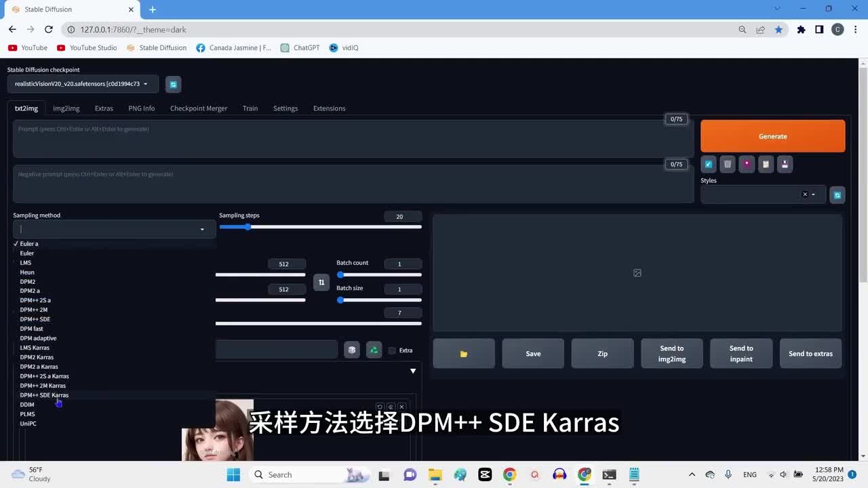
Task: Open the Stable Diffusion checkpoint dropdown
Action: [x=81, y=84]
